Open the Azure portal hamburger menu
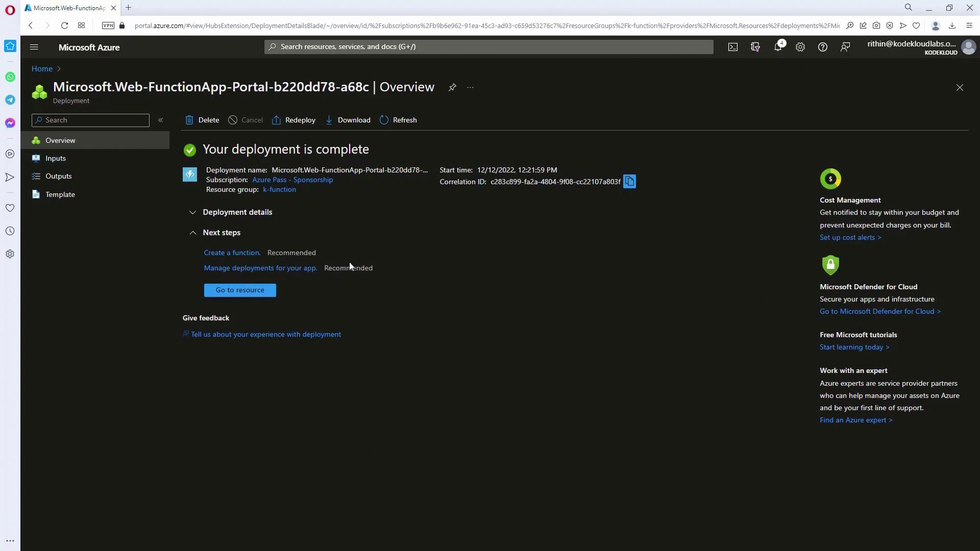Image resolution: width=980 pixels, height=551 pixels. [x=34, y=47]
